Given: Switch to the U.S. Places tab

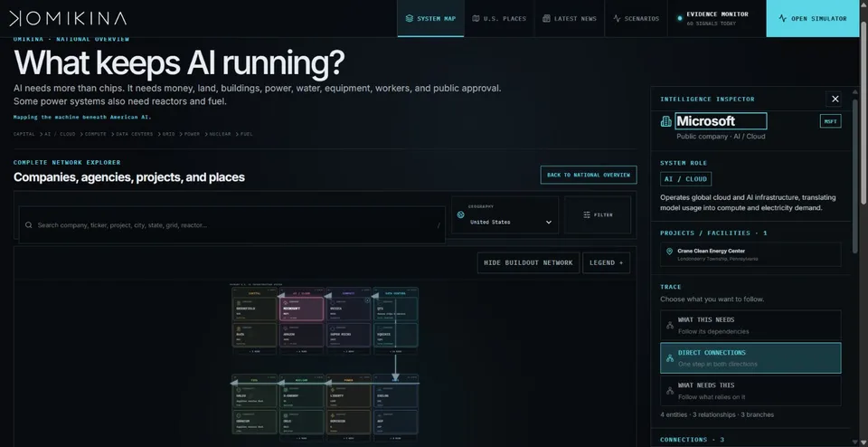Looking at the screenshot, I should (499, 18).
